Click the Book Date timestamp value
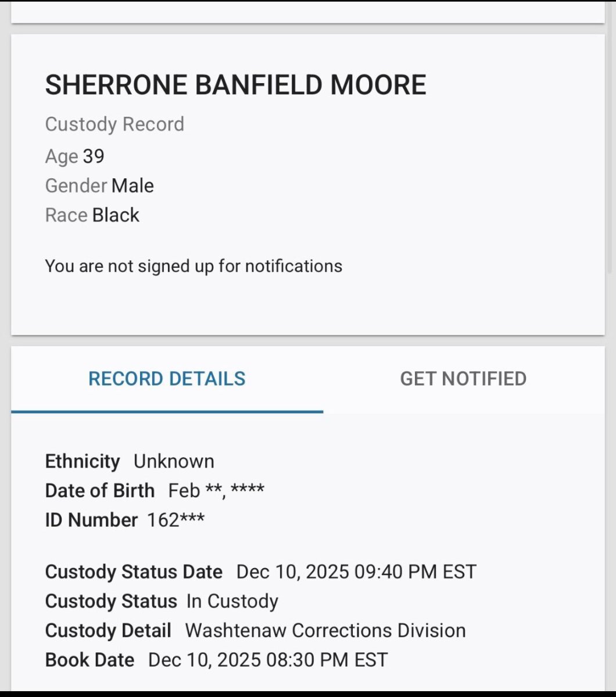 [x=268, y=660]
